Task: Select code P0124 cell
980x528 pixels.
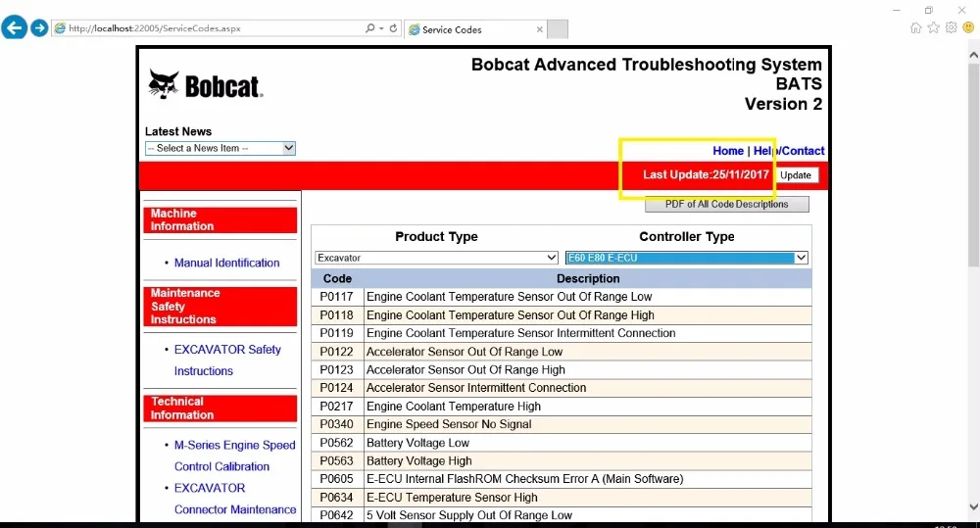Action: pyautogui.click(x=337, y=388)
